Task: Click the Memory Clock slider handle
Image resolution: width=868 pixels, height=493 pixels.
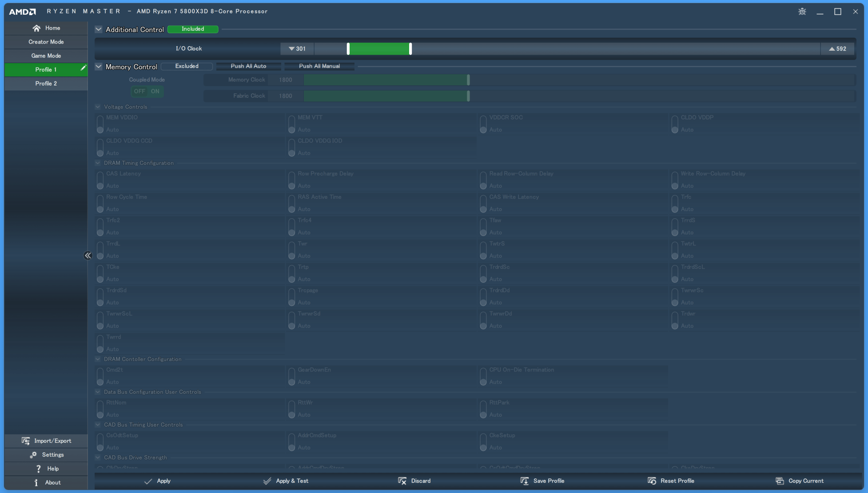Action: [x=468, y=80]
